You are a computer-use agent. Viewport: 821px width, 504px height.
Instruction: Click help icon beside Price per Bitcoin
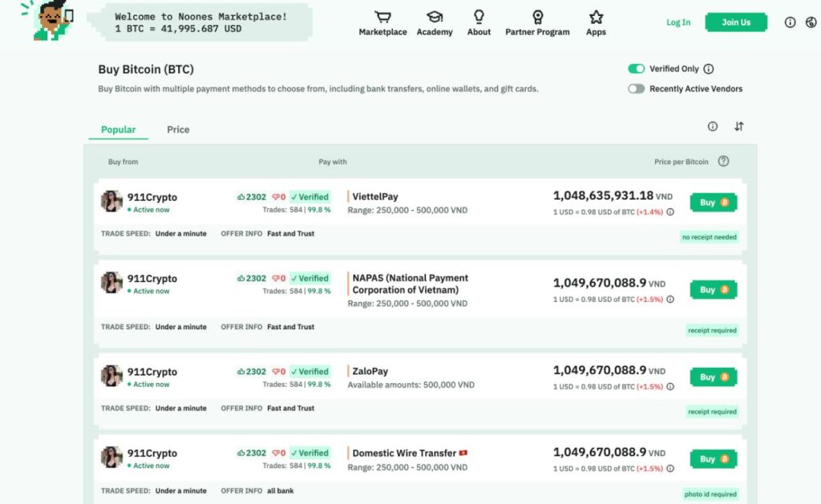[x=723, y=161]
